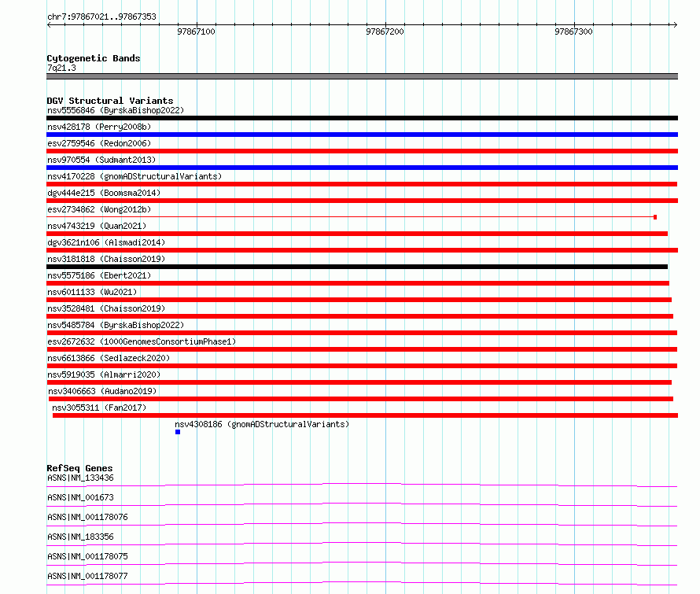
Task: Click the black bar under nsv3181818
Action: 357,267
